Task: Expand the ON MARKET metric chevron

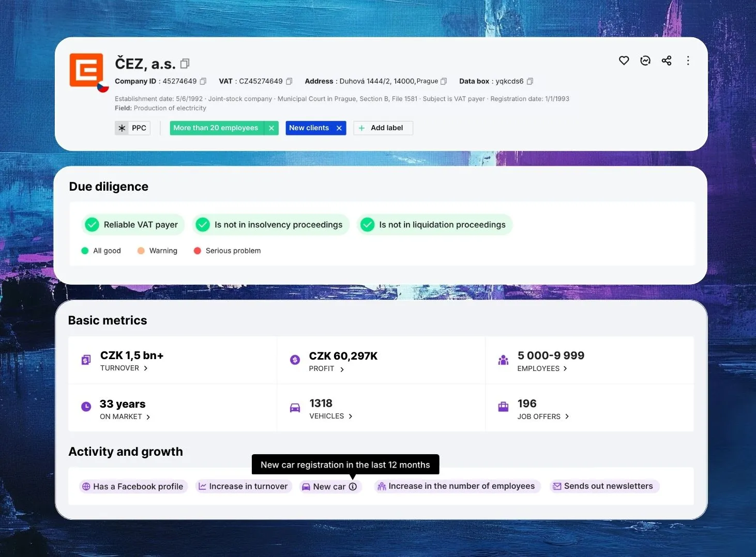Action: (148, 417)
